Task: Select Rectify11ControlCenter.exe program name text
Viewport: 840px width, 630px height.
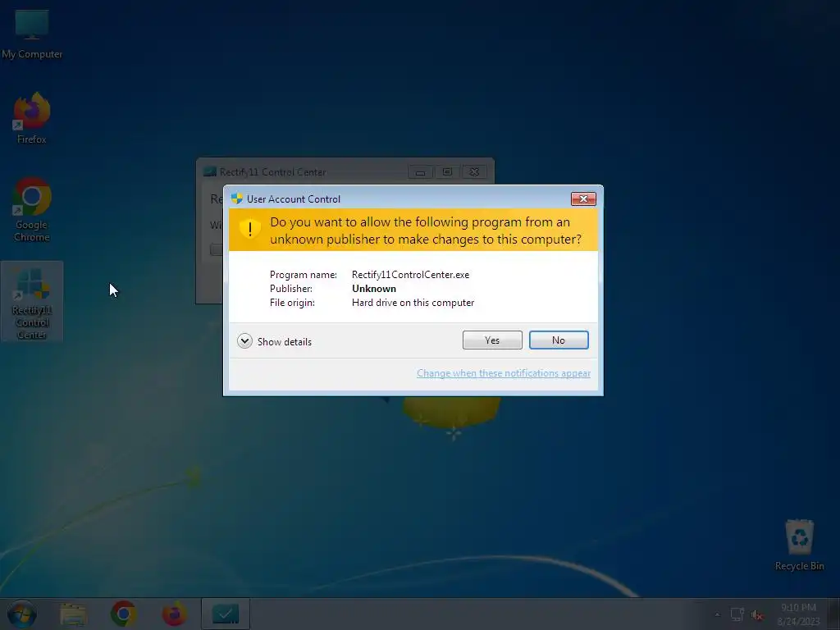Action: pos(410,275)
